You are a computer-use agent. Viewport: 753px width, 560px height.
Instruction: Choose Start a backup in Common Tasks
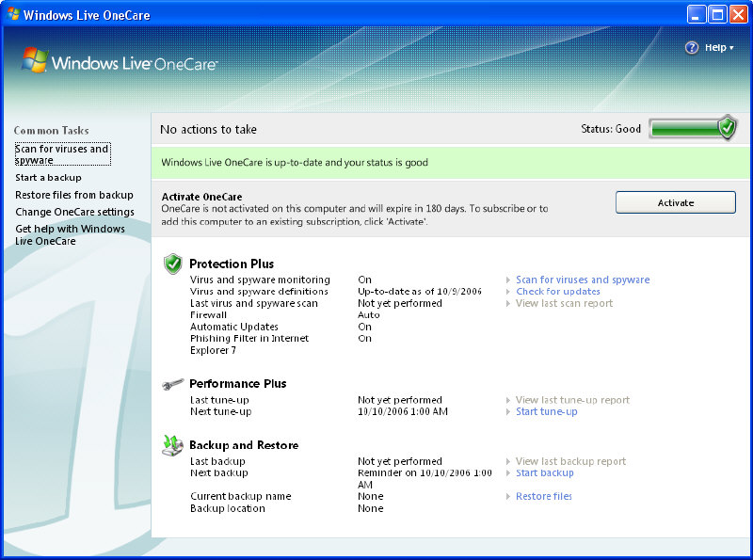pyautogui.click(x=49, y=178)
